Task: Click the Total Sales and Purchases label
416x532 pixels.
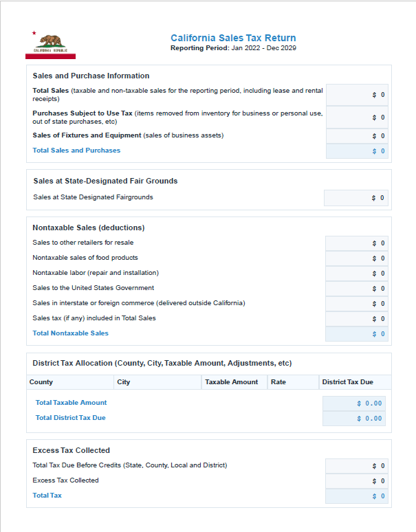Action: [76, 151]
